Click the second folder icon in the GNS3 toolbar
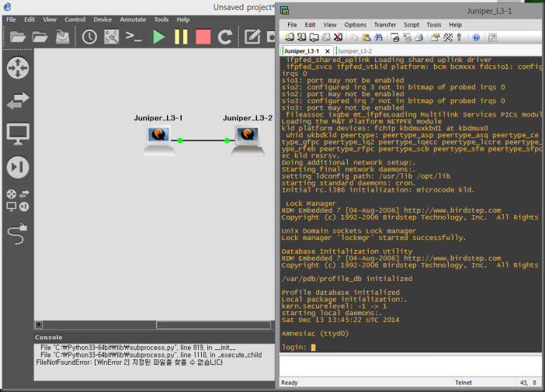 point(40,36)
